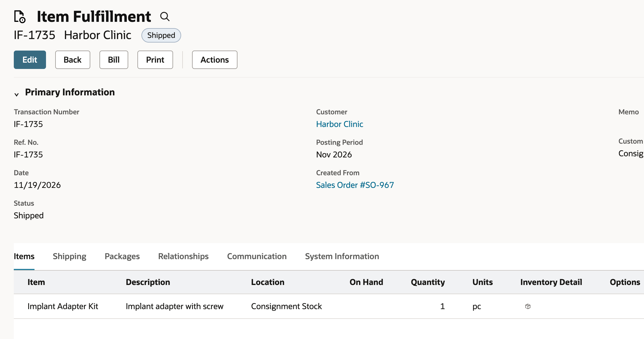Click the Item column header
This screenshot has height=339, width=644.
[36, 282]
